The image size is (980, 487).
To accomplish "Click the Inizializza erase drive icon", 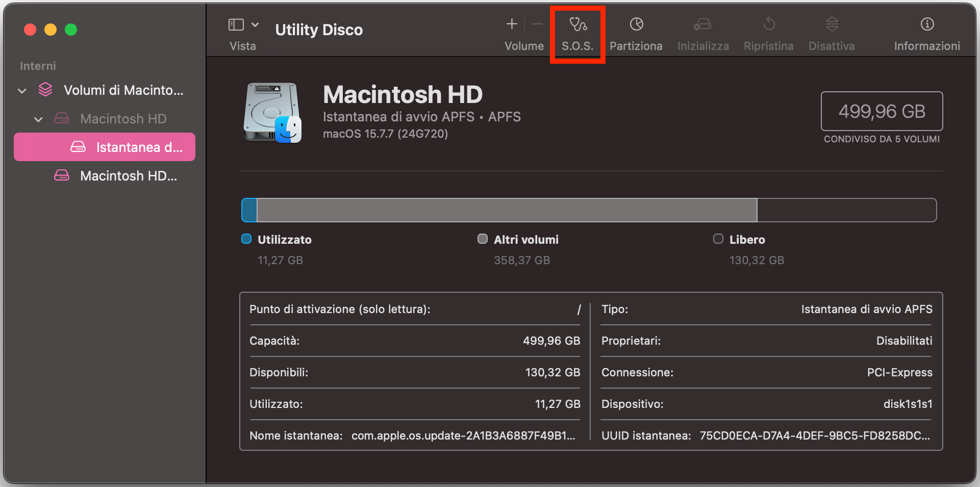I will pos(702,24).
